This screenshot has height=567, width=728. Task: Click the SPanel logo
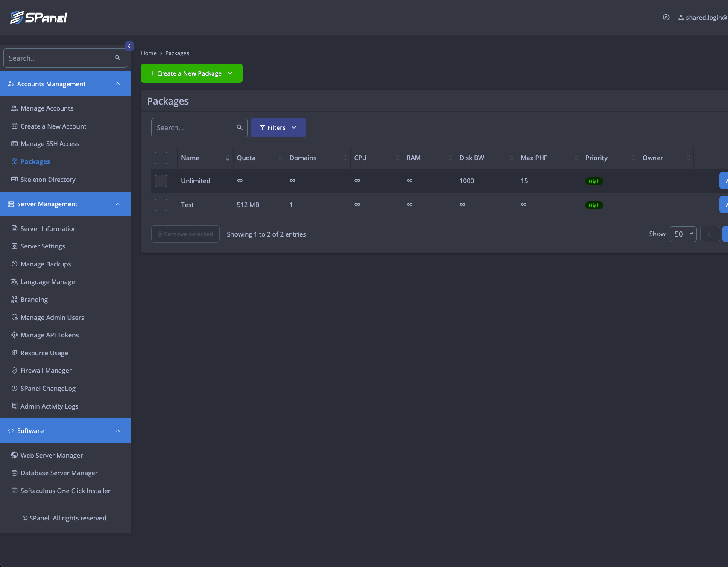[x=39, y=18]
